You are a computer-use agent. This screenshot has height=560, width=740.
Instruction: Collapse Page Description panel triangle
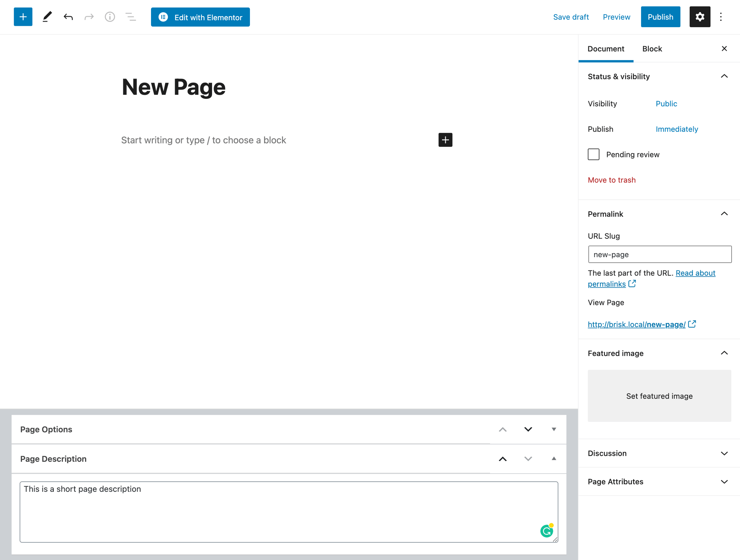[x=554, y=459]
